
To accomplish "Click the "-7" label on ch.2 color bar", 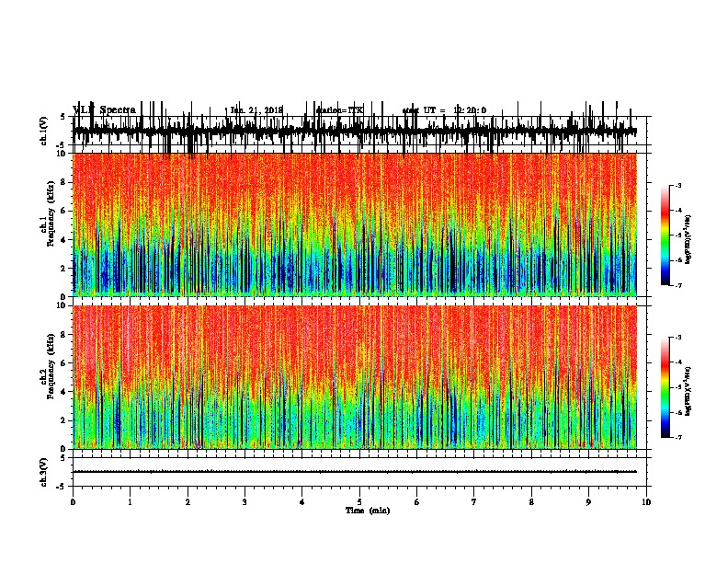I will pos(677,438).
